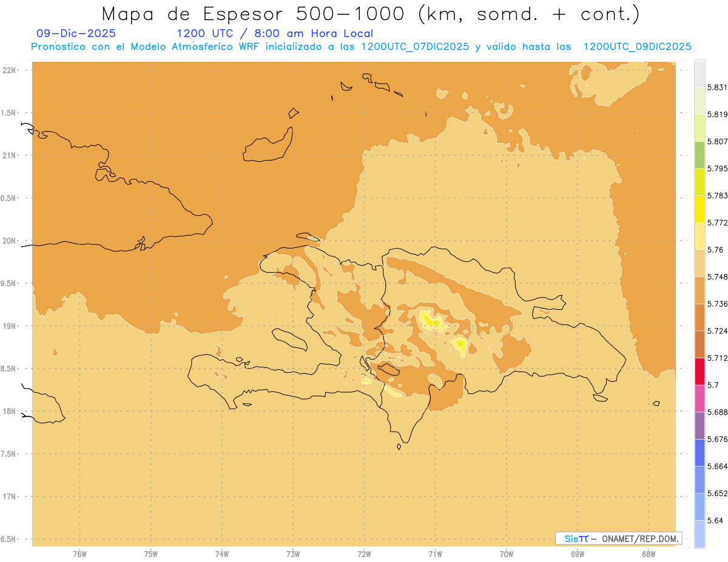Click the "72W" longitude label
The width and height of the screenshot is (728, 562).
(364, 554)
